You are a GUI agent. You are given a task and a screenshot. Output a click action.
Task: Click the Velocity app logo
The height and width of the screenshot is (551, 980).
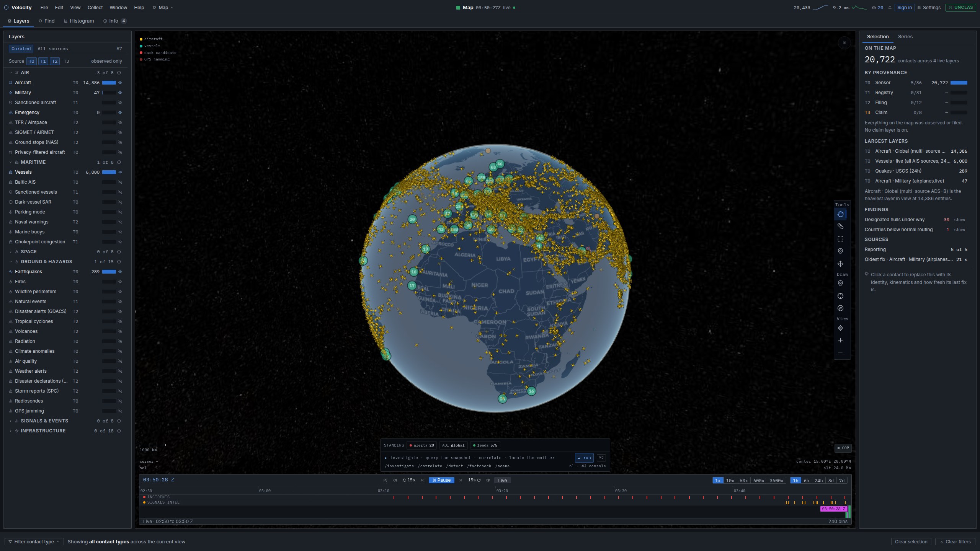tap(6, 8)
